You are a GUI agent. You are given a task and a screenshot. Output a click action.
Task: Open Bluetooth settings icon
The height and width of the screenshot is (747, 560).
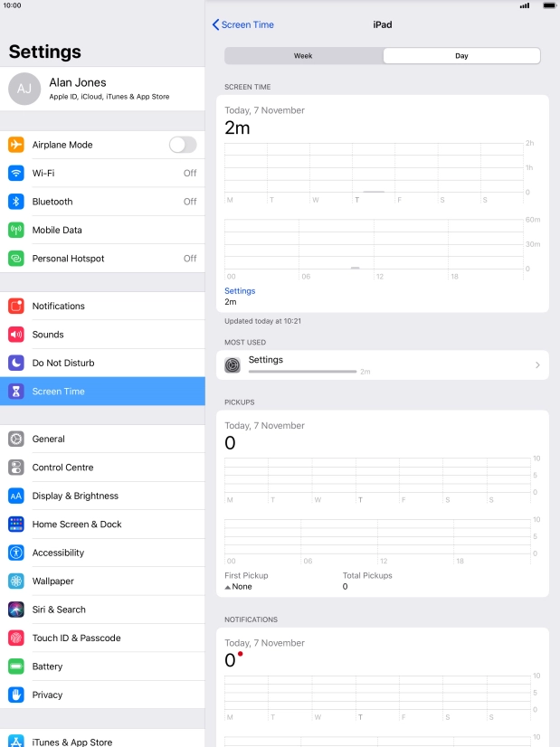tap(16, 202)
